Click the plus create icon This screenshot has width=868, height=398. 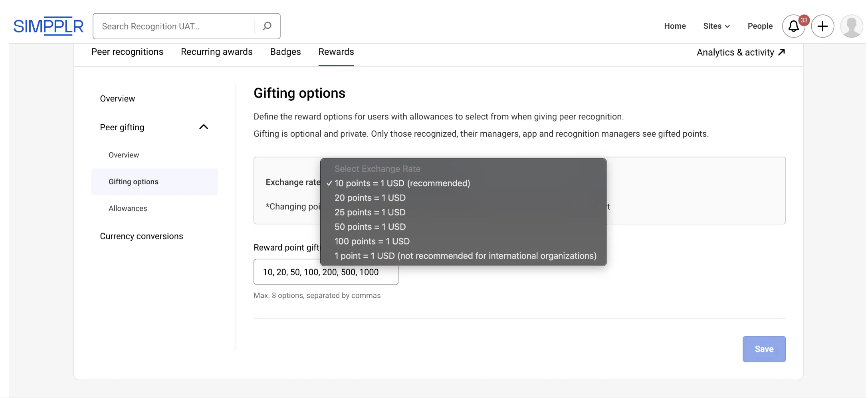coord(822,26)
